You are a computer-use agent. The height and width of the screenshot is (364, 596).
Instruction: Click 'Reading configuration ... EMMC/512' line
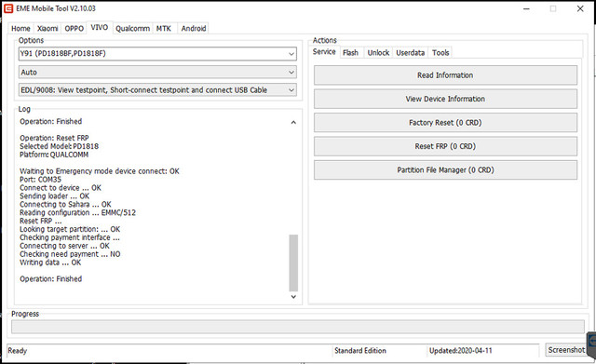tap(77, 212)
